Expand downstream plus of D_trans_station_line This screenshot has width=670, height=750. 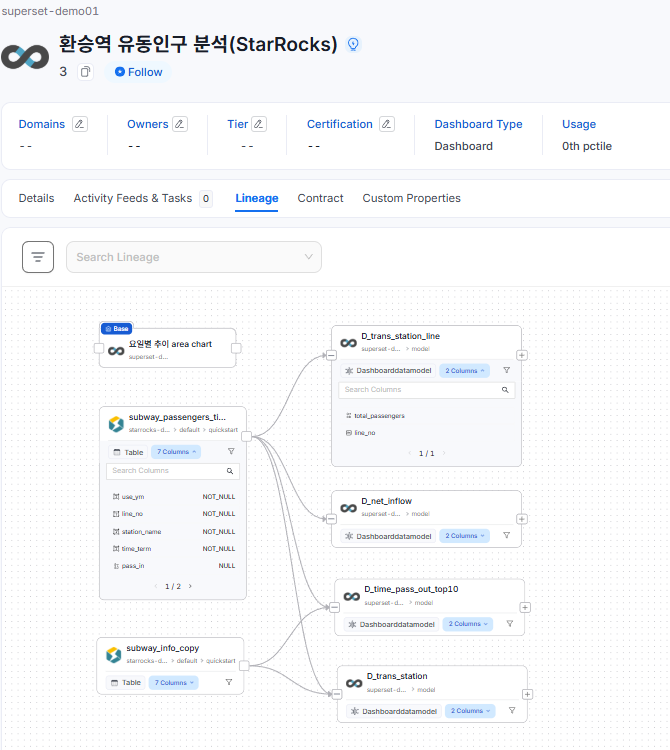[x=522, y=355]
